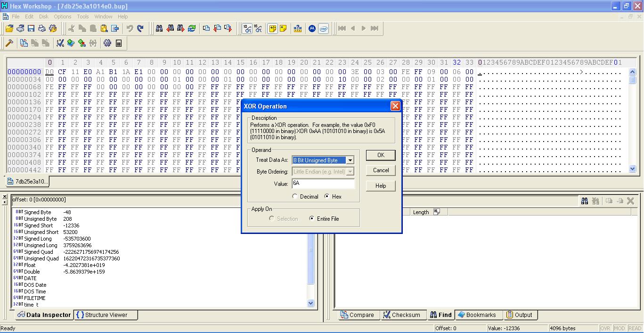The width and height of the screenshot is (644, 333).
Task: Click offset 00000068 in the hex view
Action: click(x=24, y=87)
